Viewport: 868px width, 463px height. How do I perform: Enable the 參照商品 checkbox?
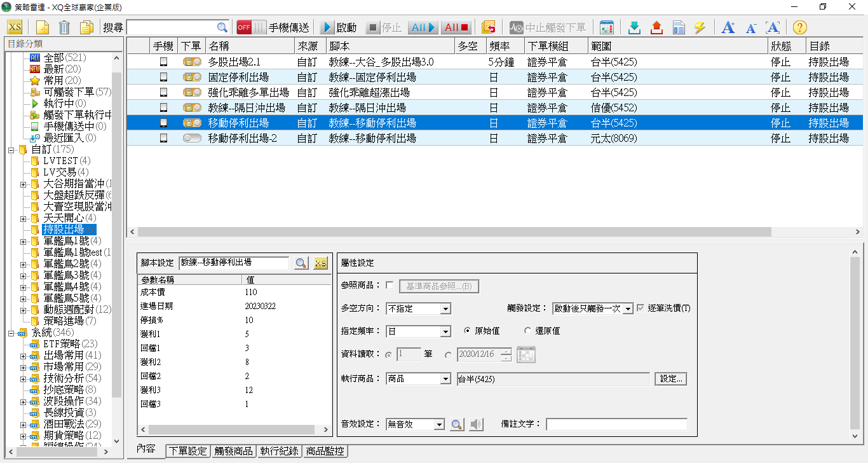390,286
